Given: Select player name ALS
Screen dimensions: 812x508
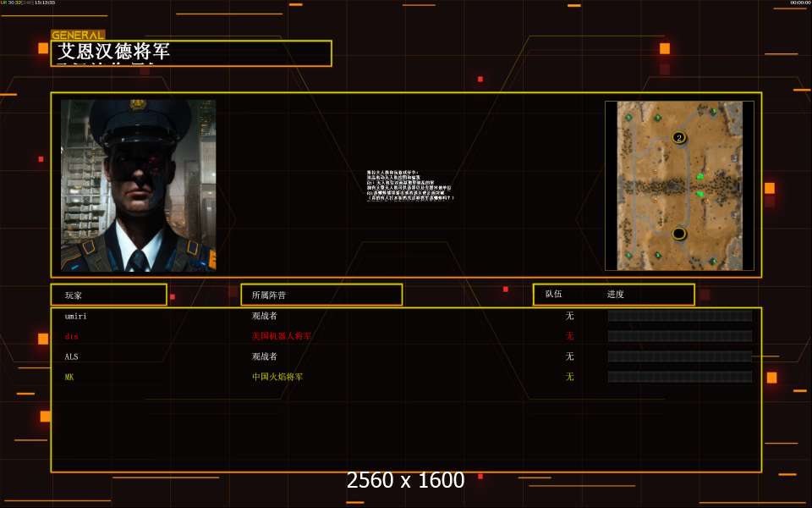Looking at the screenshot, I should (x=71, y=356).
